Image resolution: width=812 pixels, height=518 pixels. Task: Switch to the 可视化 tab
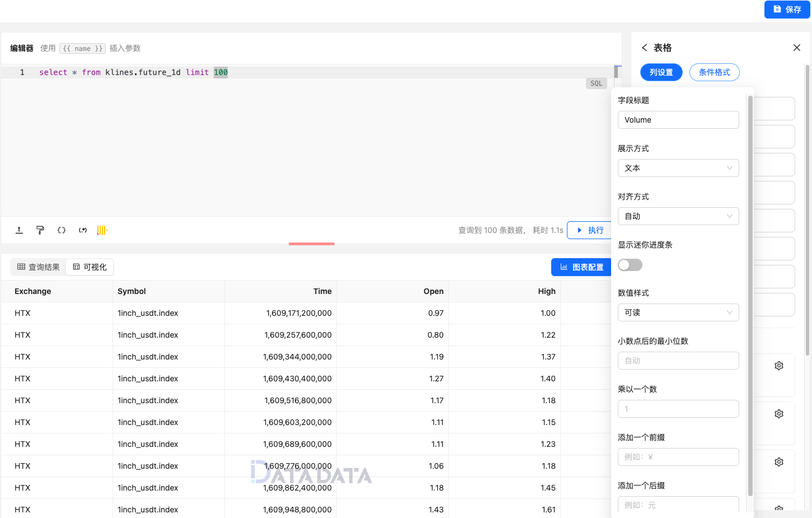click(x=90, y=267)
